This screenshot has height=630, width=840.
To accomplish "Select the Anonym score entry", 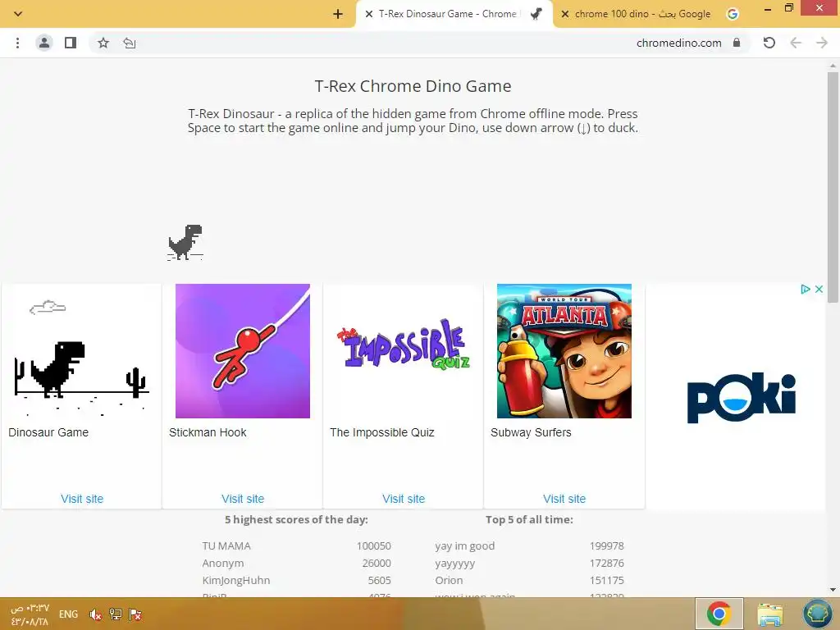I will point(296,563).
